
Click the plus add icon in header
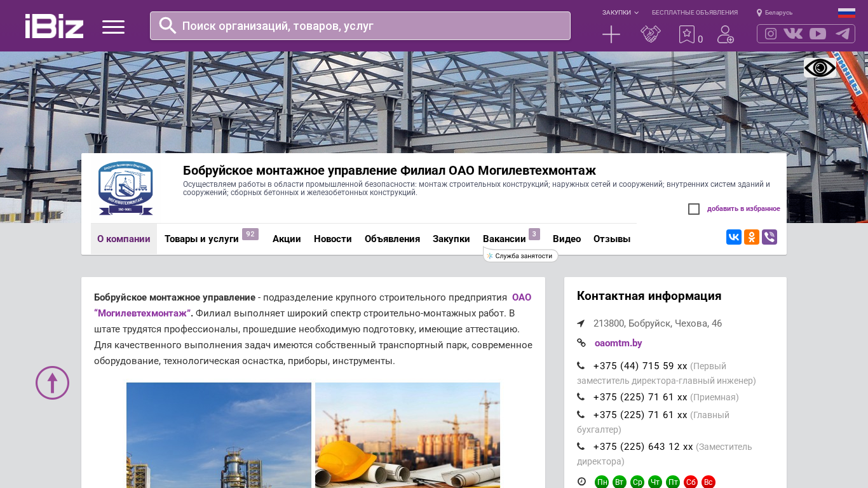coord(611,34)
